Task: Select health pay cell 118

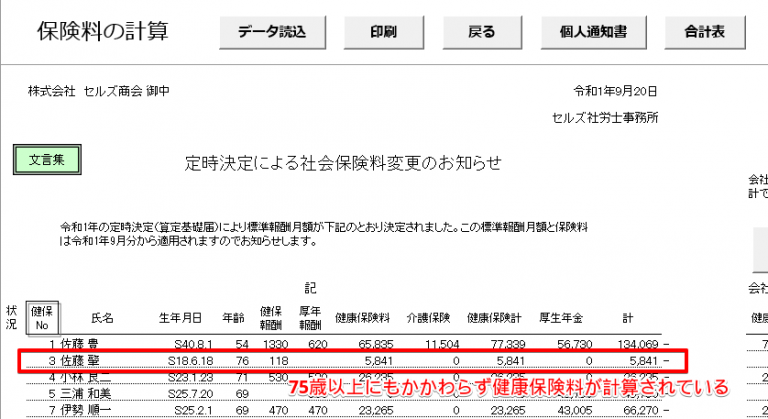Action: click(x=279, y=361)
